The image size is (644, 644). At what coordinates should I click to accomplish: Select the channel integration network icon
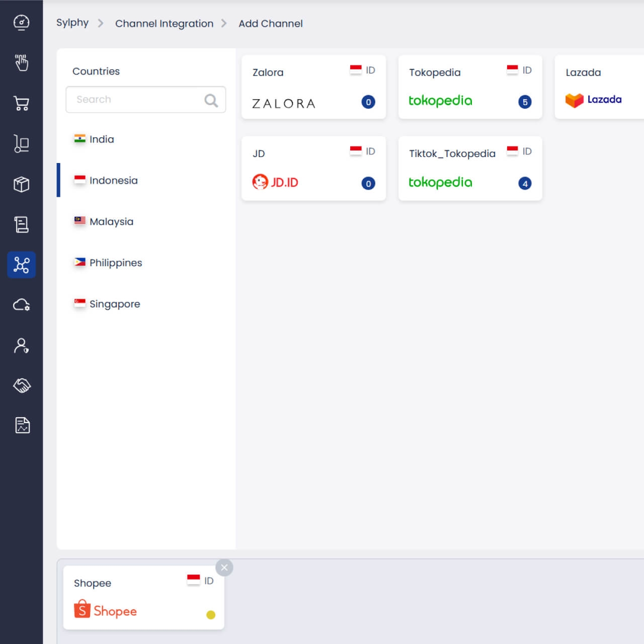[21, 265]
